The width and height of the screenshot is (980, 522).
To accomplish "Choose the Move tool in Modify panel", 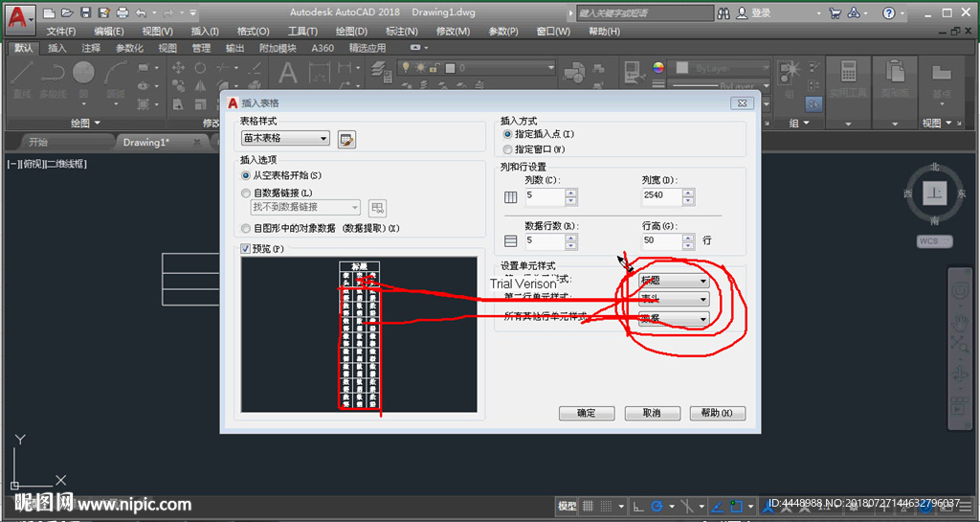I will coord(178,67).
